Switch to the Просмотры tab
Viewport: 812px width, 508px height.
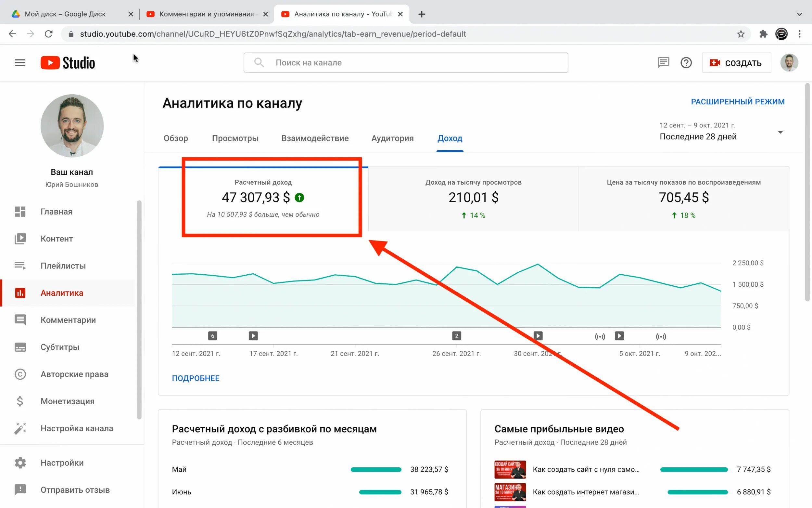[235, 138]
